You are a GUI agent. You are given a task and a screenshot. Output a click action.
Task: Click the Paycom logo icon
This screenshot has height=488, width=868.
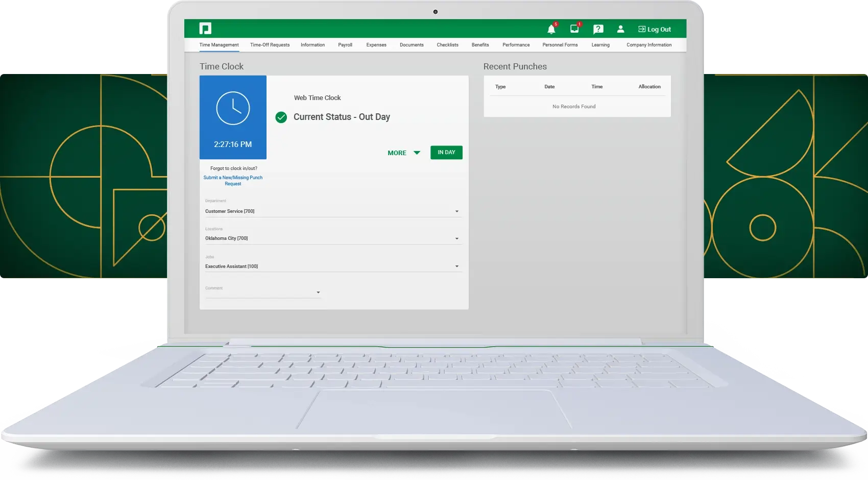pos(205,29)
